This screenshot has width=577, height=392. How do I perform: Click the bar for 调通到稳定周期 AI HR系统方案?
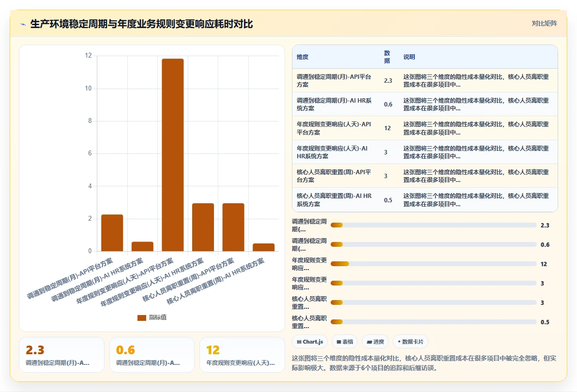click(142, 246)
